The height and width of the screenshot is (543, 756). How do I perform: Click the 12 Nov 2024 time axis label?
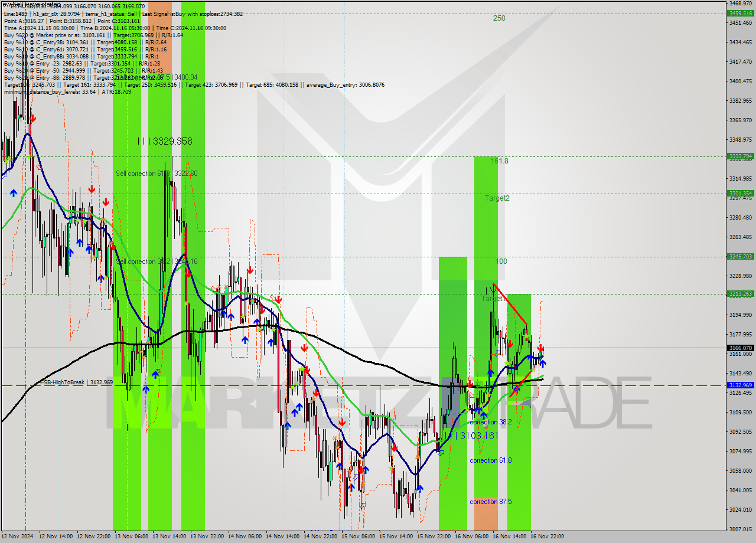[x=18, y=537]
